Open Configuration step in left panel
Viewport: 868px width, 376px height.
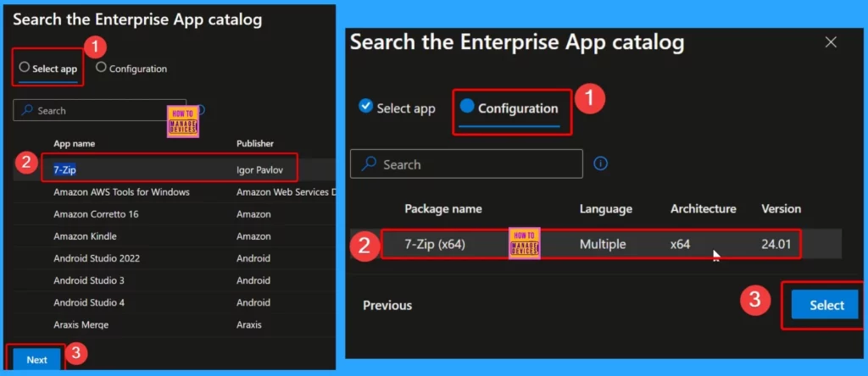(x=131, y=69)
